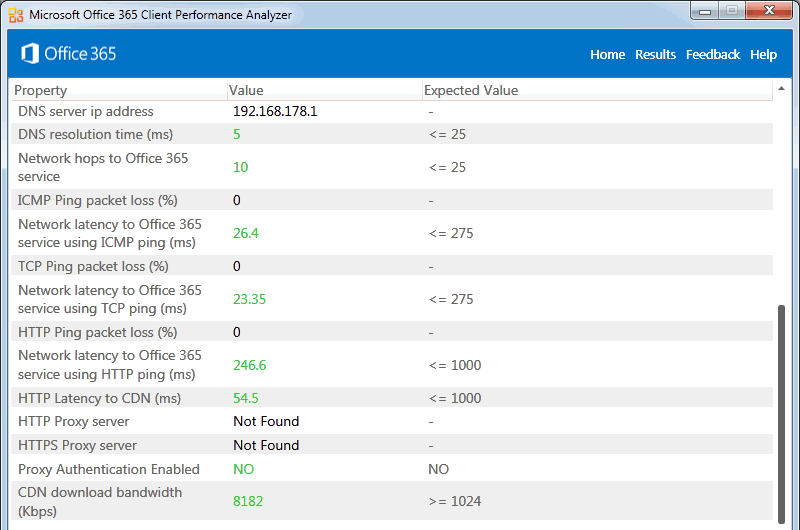The height and width of the screenshot is (530, 800).
Task: Click the app icon in title bar
Action: tap(16, 15)
